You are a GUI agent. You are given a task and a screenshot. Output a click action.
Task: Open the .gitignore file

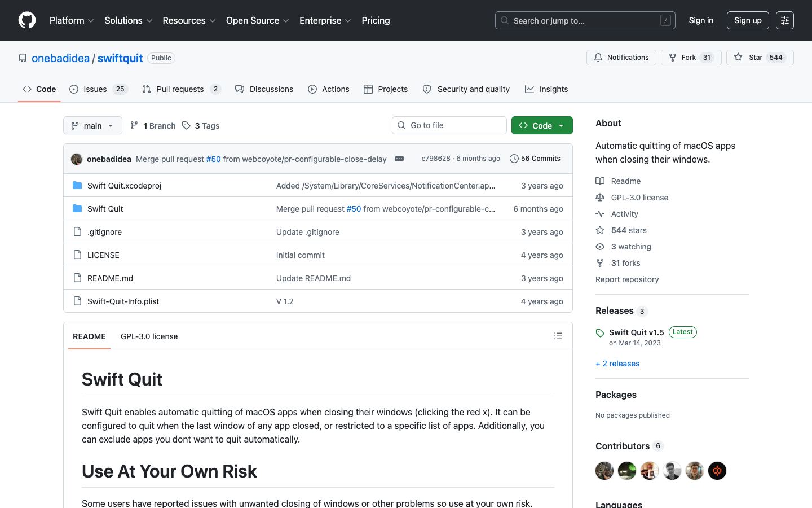[x=104, y=232]
